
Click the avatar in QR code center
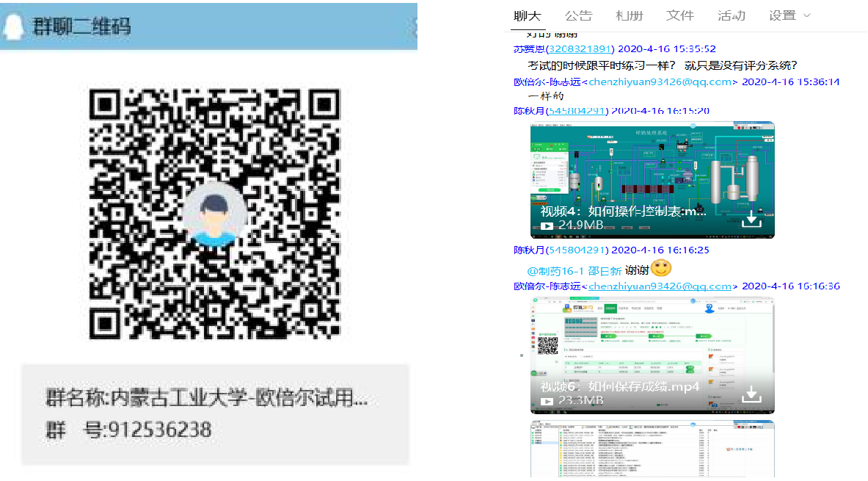pyautogui.click(x=214, y=214)
